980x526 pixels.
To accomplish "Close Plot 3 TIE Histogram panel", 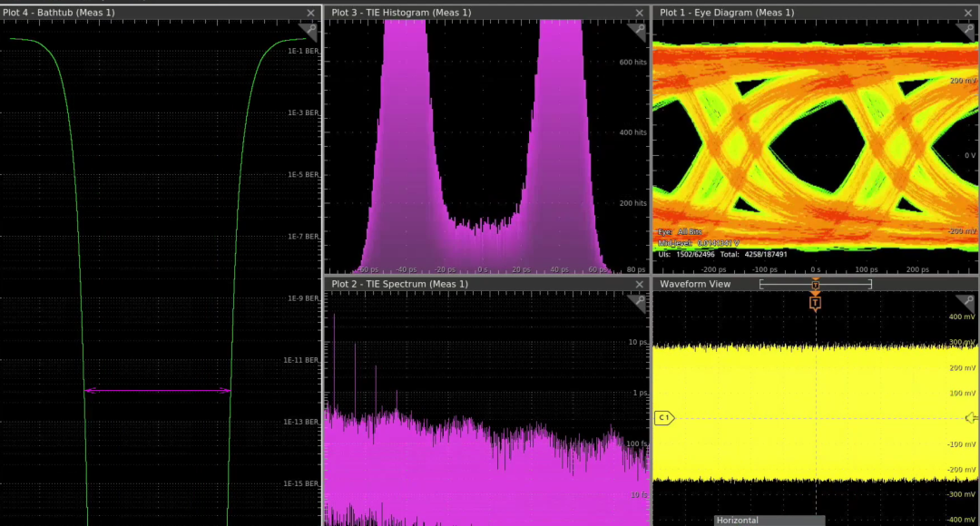I will click(639, 13).
